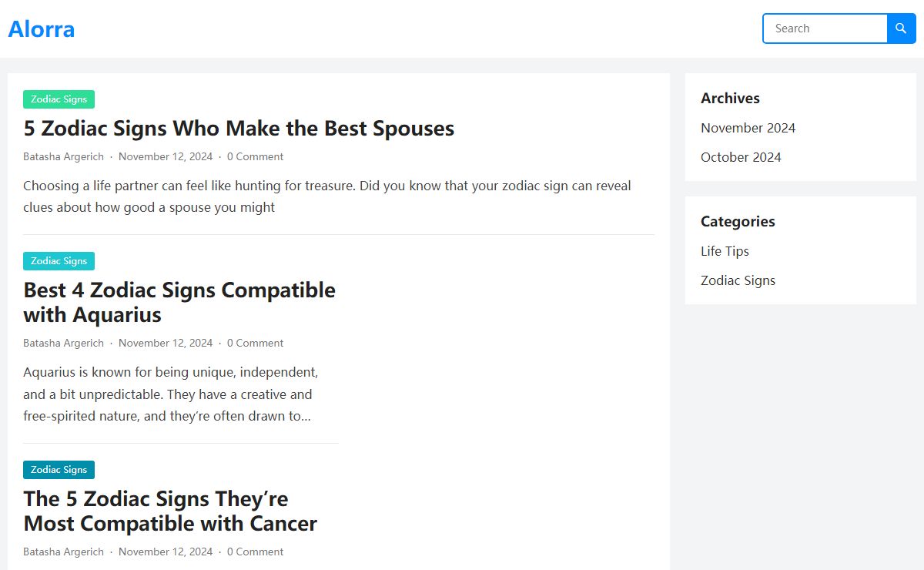924x570 pixels.
Task: Click author Batasha Argerich on Cancer post
Action: [63, 552]
